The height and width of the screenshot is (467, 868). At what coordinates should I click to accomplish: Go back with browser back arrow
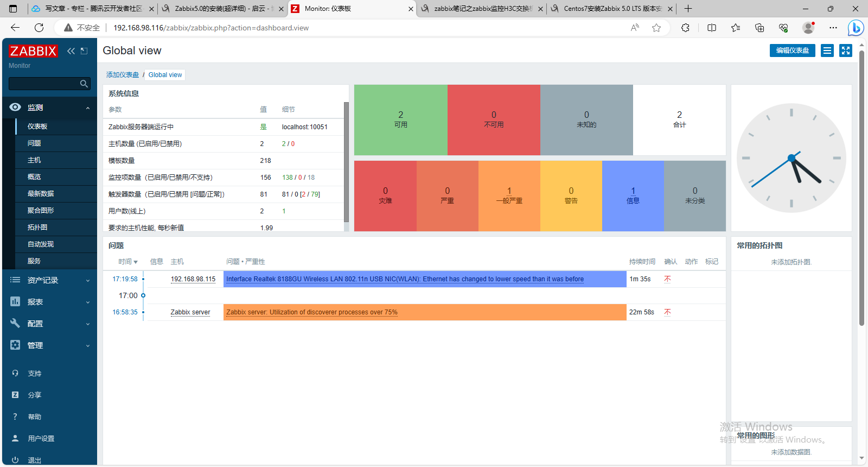pyautogui.click(x=15, y=28)
